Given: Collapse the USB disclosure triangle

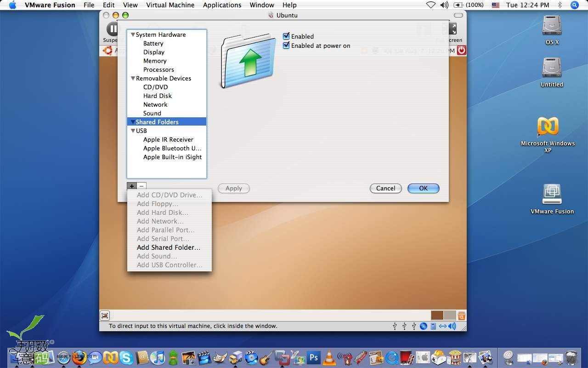Looking at the screenshot, I should (133, 131).
